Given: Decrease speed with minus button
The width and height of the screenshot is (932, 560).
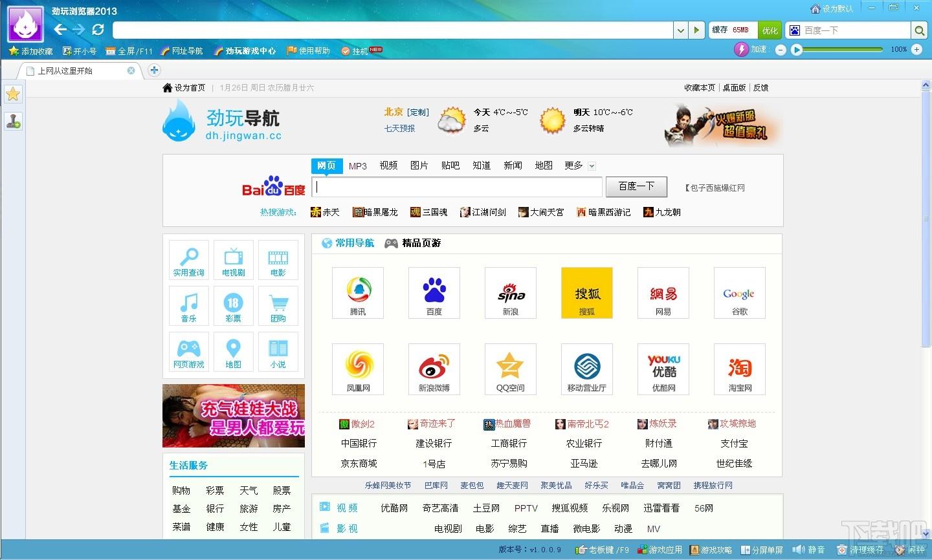Looking at the screenshot, I should point(781,50).
